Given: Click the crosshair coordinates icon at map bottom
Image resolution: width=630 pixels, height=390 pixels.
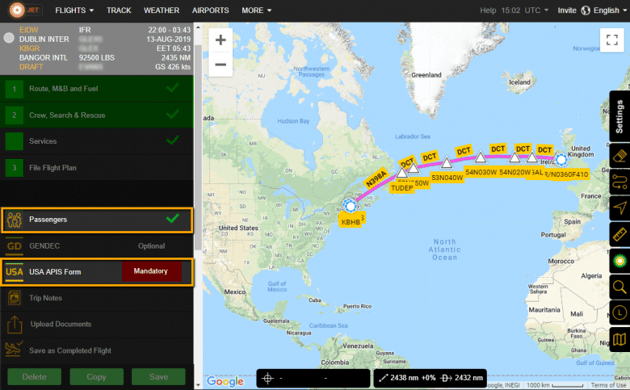Looking at the screenshot, I should coord(268,378).
